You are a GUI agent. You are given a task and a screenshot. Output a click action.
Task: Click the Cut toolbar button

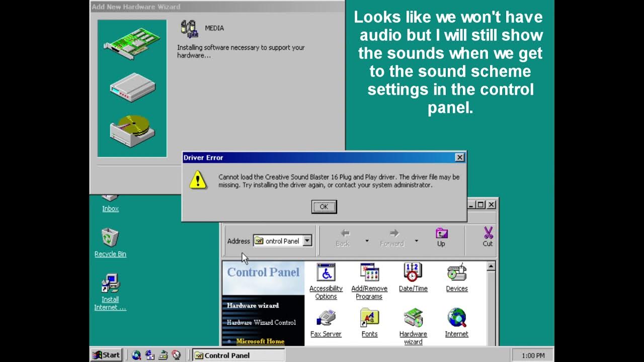(488, 238)
